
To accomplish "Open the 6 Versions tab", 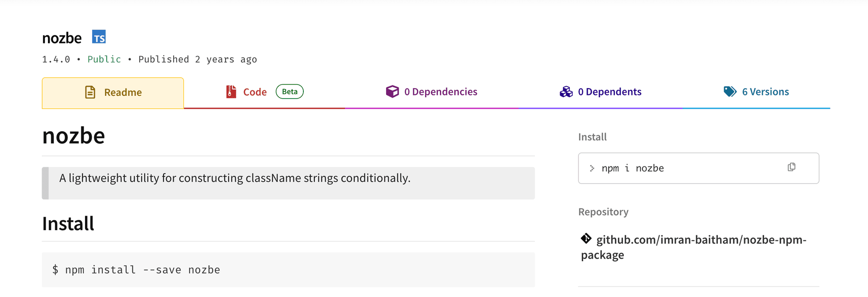I will 765,92.
